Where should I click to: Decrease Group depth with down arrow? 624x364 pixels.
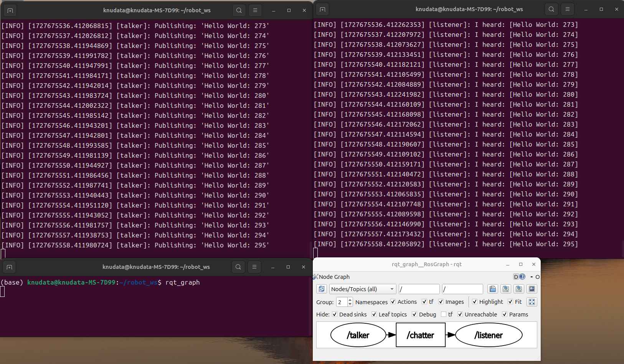(350, 304)
